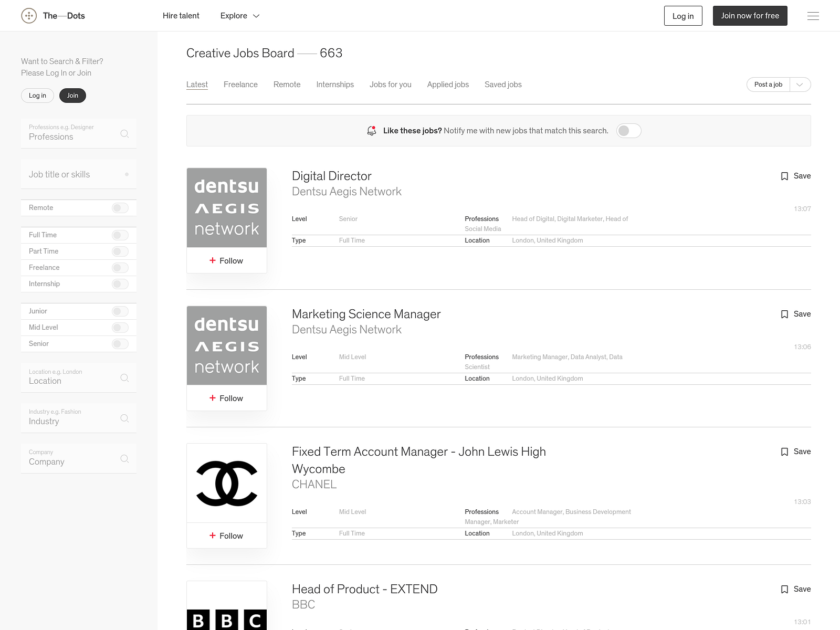This screenshot has width=840, height=630.
Task: Click the Industry search magnifier icon
Action: pyautogui.click(x=124, y=418)
